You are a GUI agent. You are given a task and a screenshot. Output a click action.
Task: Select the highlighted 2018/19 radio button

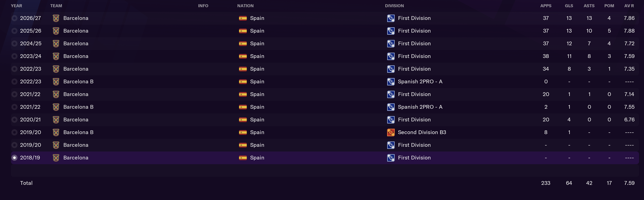click(14, 158)
